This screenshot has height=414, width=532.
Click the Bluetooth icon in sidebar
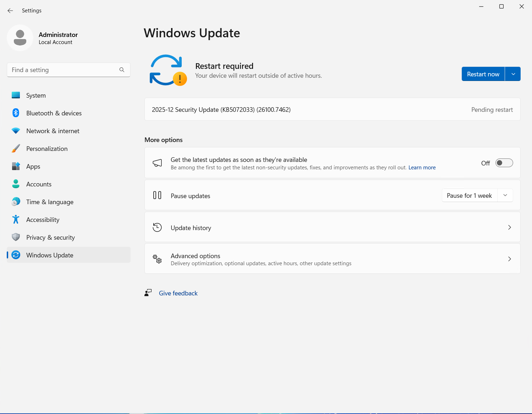tap(16, 113)
